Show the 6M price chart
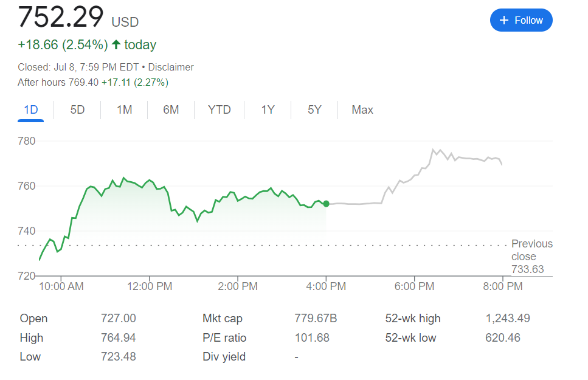The image size is (588, 380). (171, 110)
